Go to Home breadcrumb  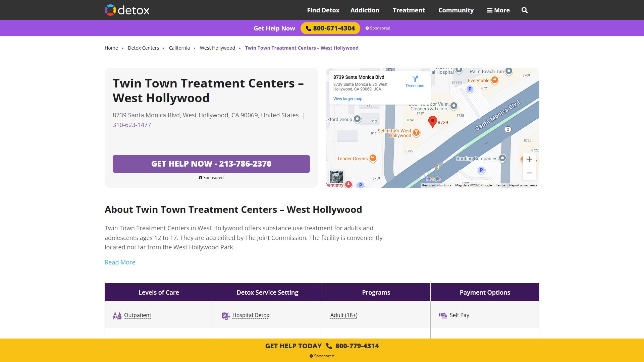point(111,48)
